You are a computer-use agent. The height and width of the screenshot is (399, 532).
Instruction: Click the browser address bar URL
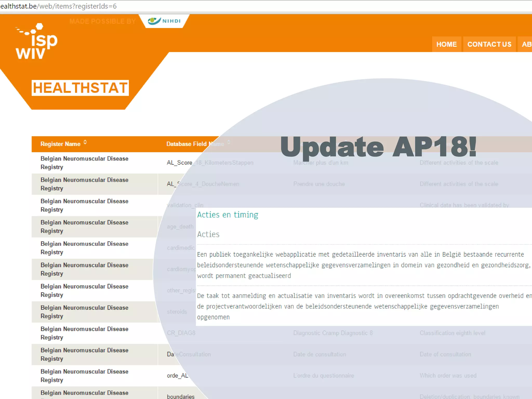[x=58, y=6]
